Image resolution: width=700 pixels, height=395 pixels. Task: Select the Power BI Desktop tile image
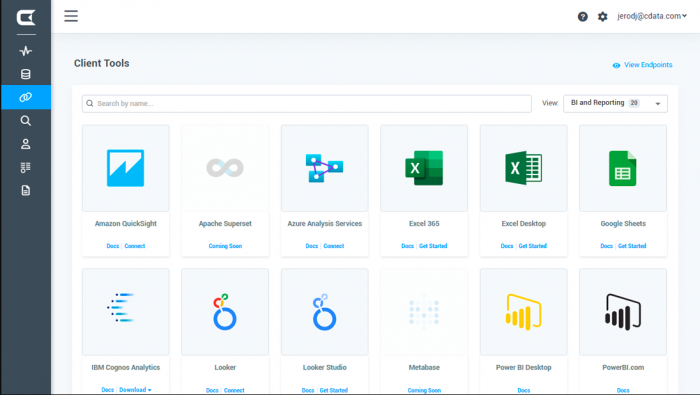coord(523,312)
